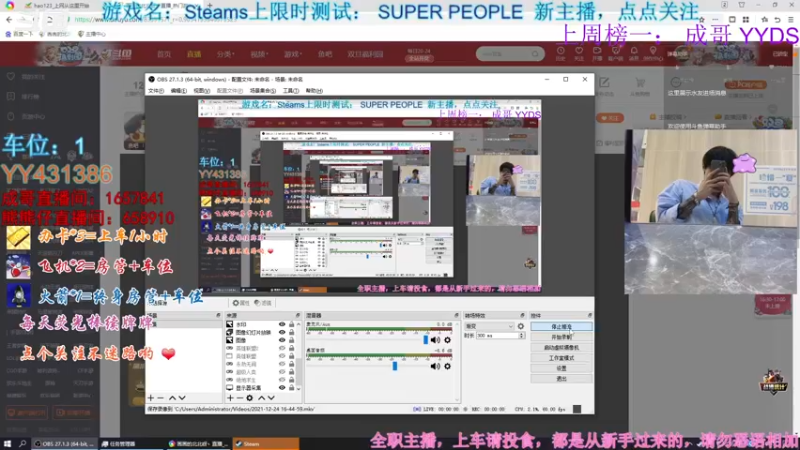Click 属性 properties button above Sources

(241, 303)
